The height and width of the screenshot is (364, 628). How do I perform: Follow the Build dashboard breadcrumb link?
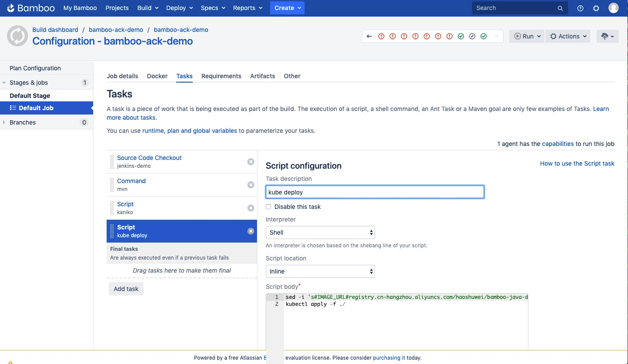click(55, 30)
